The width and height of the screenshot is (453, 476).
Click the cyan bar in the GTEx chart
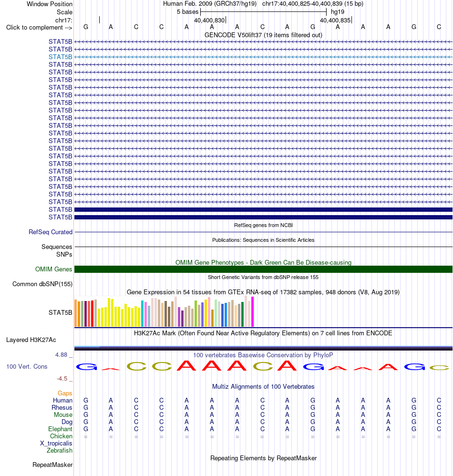pyautogui.click(x=142, y=313)
